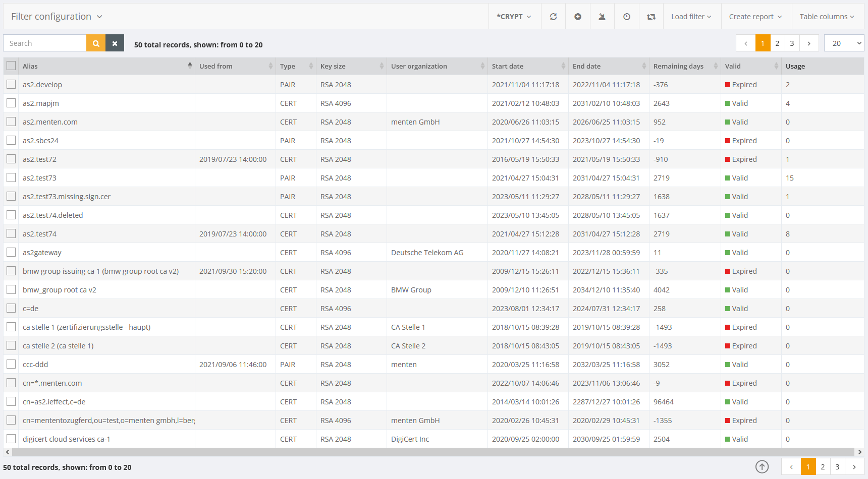
Task: Open the page size dropdown showing 20
Action: pos(844,43)
